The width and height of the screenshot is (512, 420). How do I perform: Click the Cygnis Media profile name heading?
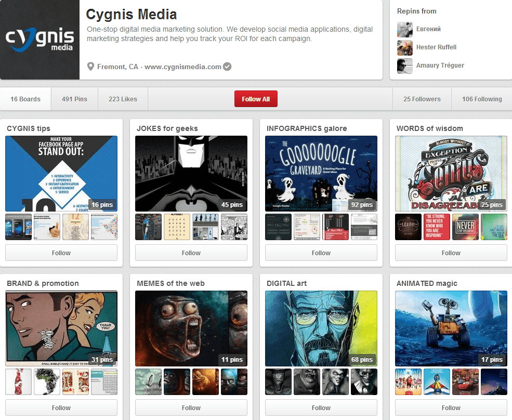click(x=132, y=15)
